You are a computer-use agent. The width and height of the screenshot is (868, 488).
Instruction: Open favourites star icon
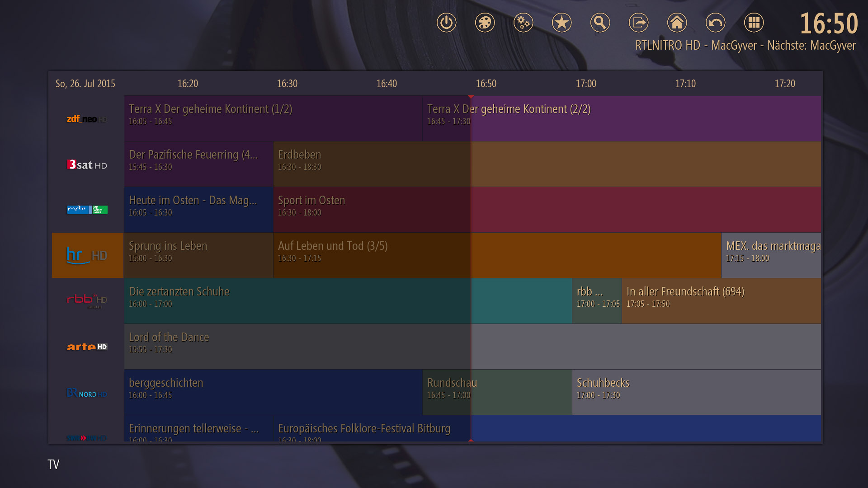[561, 23]
